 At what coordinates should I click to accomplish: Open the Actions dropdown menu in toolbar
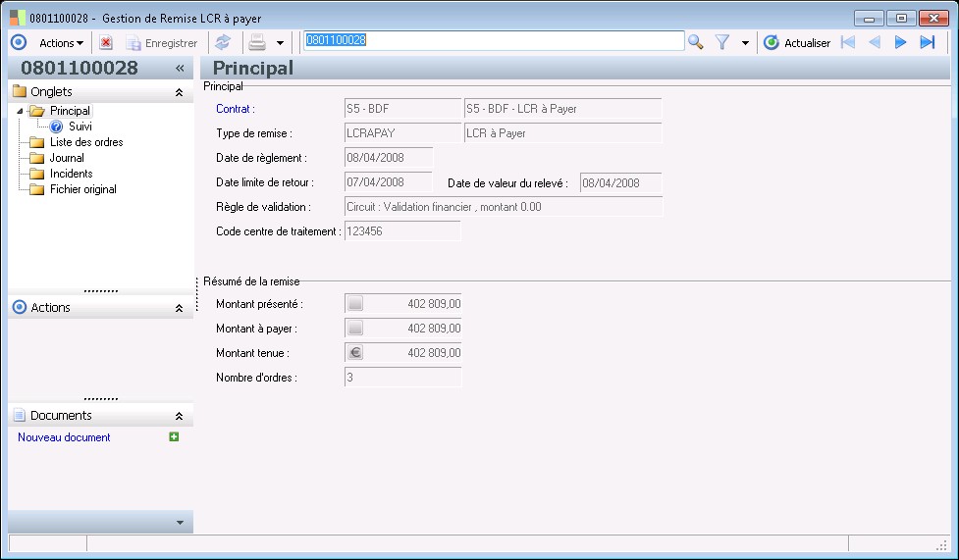61,42
